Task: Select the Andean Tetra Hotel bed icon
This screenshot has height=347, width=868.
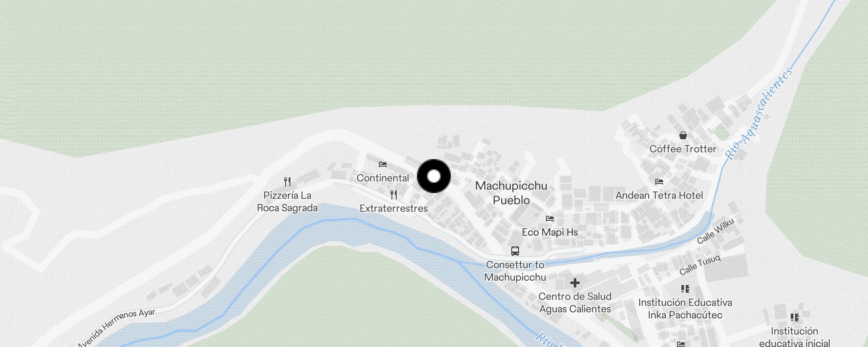Action: 659,182
